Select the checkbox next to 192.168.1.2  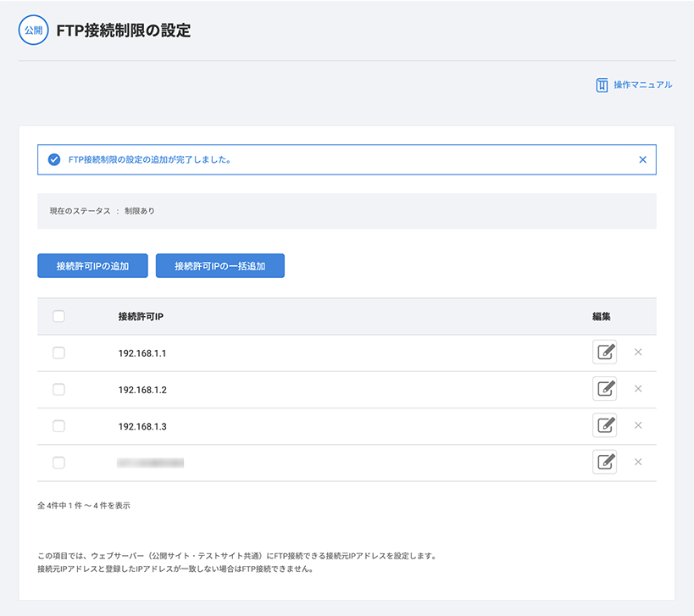pos(58,389)
